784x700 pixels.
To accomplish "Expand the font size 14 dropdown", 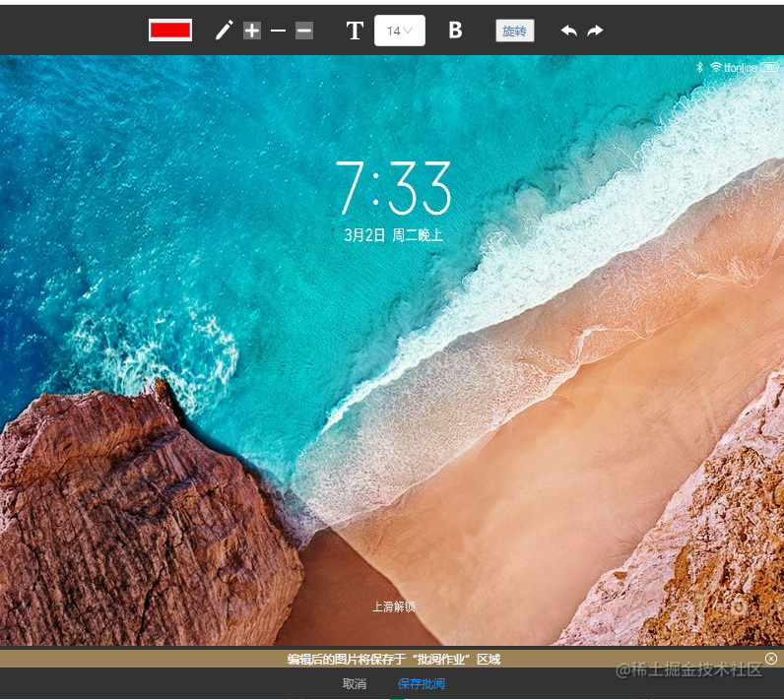I will click(x=400, y=31).
